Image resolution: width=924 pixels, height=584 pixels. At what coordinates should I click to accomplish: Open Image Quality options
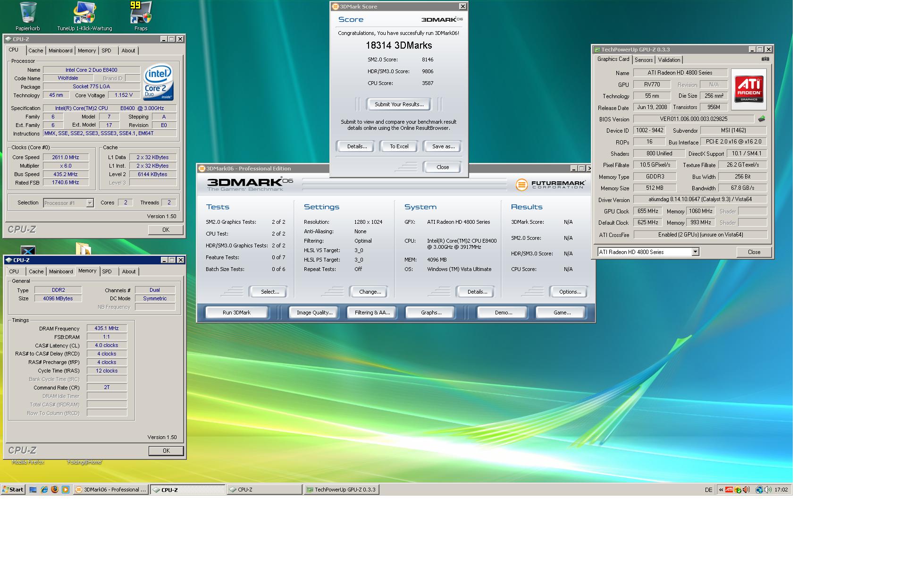coord(314,313)
